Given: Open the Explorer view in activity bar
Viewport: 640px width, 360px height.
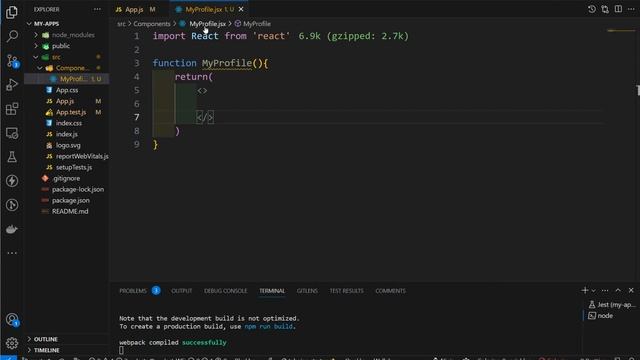Looking at the screenshot, I should pos(12,12).
